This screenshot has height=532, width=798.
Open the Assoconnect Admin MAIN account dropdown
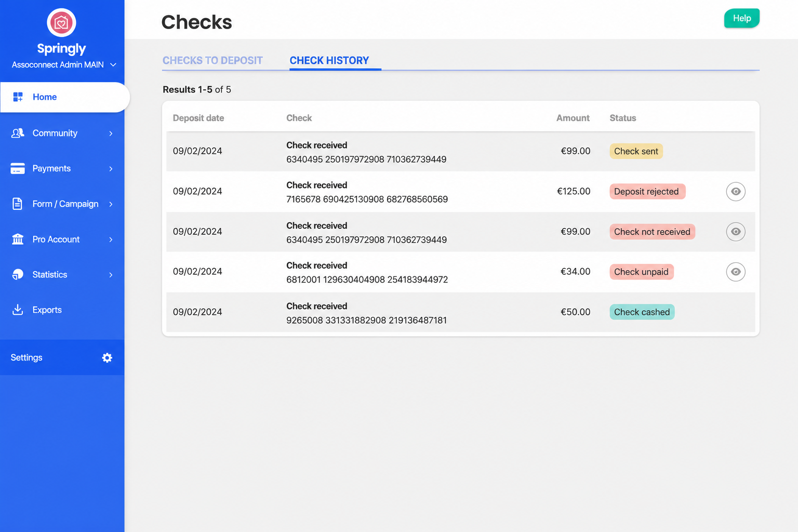[x=64, y=65]
